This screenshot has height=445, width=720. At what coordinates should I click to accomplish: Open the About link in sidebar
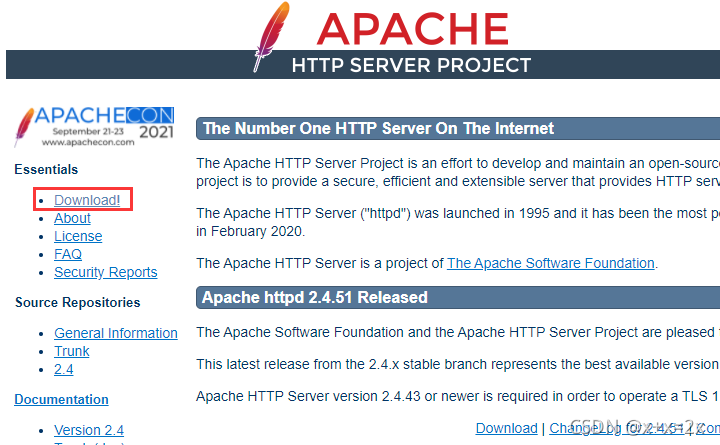pyautogui.click(x=72, y=218)
